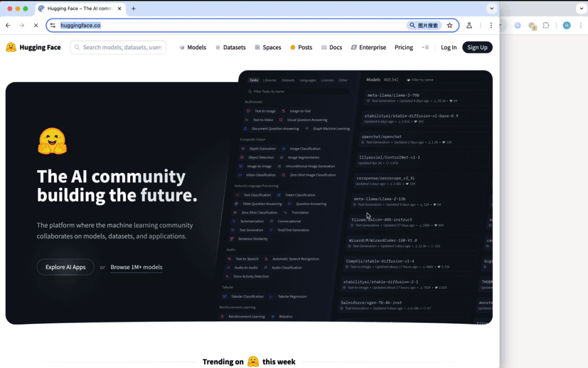Follow the Browse 1M+ models link

(136, 267)
